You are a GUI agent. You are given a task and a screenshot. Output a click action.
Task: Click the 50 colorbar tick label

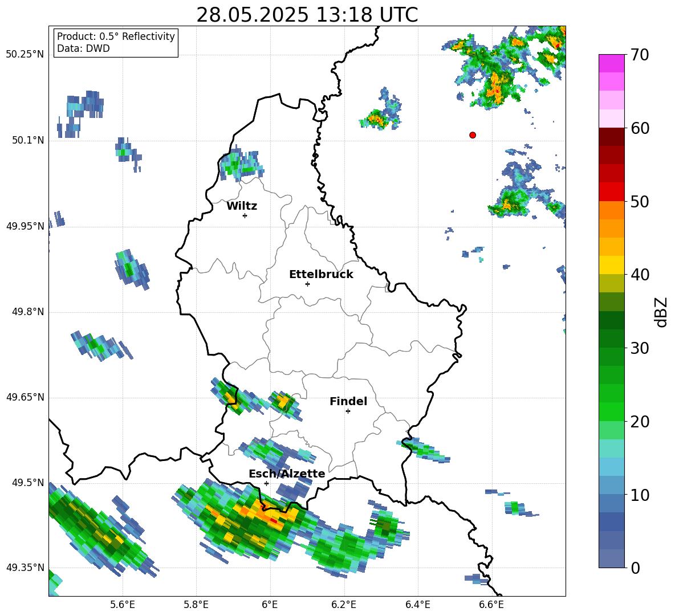640,202
